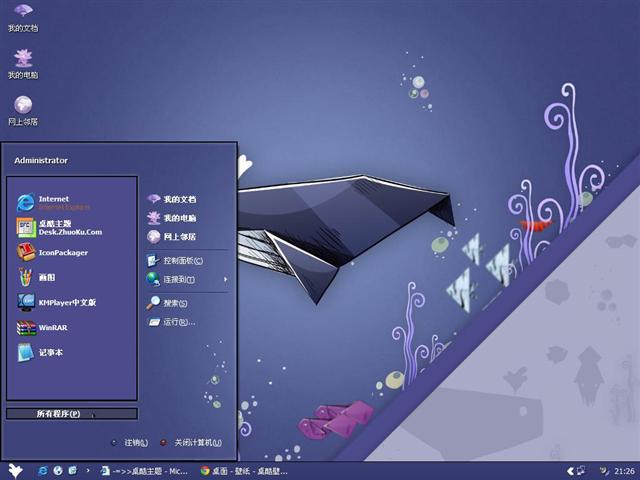Image resolution: width=640 pixels, height=480 pixels.
Task: Click the Administrator user name
Action: (41, 160)
